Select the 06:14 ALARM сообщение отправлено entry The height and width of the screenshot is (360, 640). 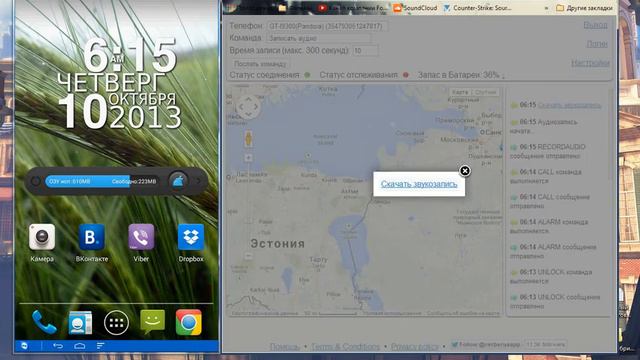pyautogui.click(x=553, y=251)
